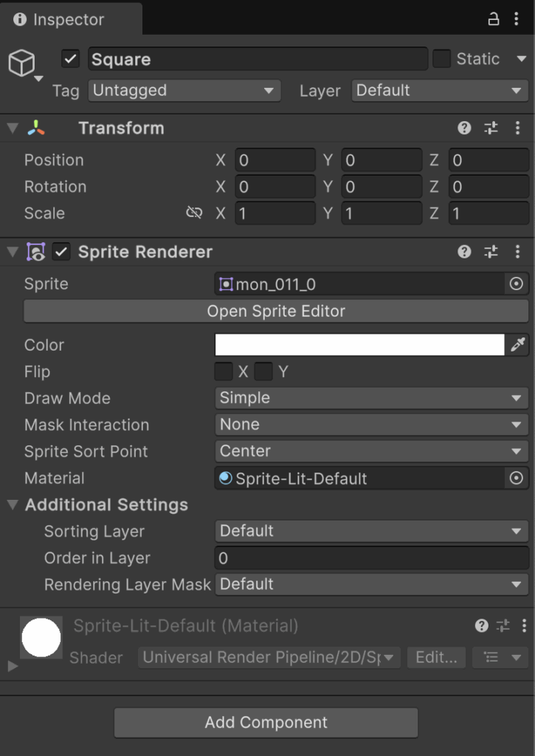This screenshot has height=756, width=535.
Task: Toggle the Square object active checkbox
Action: pos(70,59)
